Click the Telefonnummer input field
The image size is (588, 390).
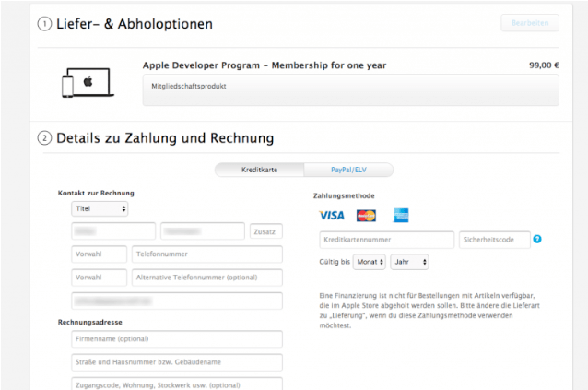[x=207, y=254]
